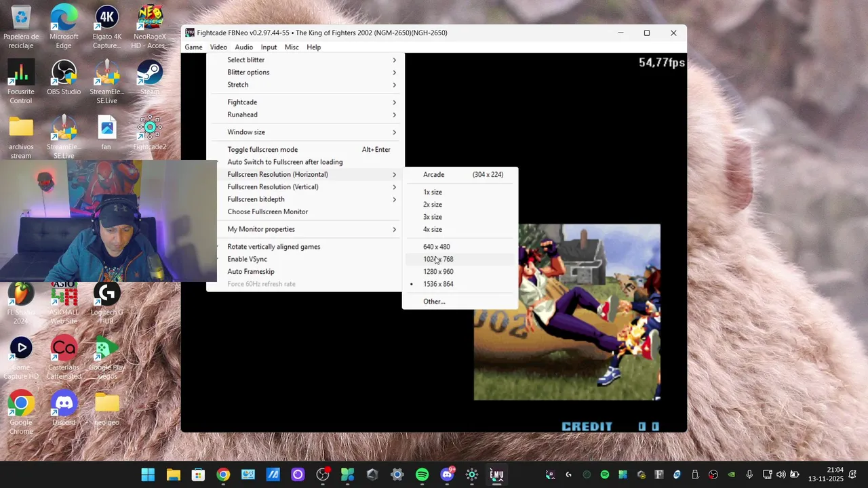
Task: Open the Windows Start menu
Action: click(148, 474)
